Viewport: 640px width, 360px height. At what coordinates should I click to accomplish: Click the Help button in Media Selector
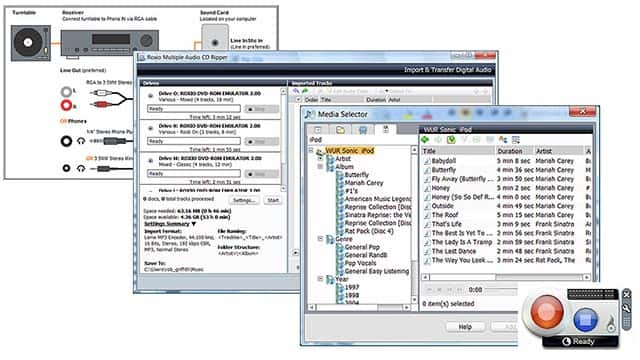click(465, 327)
